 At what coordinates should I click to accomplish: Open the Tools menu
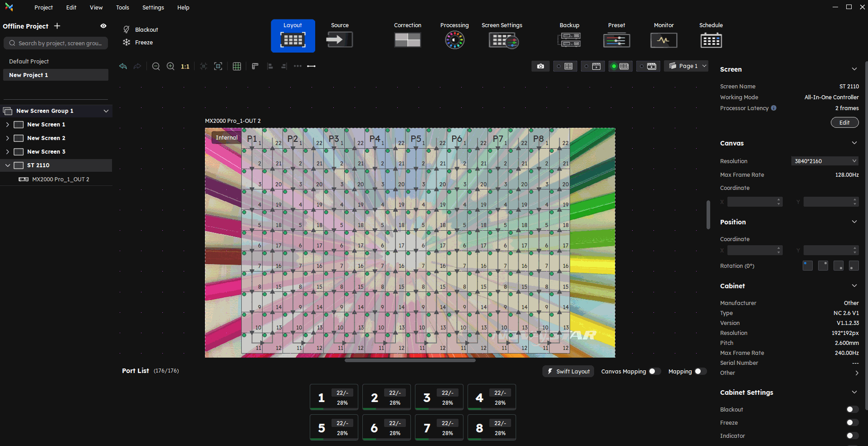point(122,7)
